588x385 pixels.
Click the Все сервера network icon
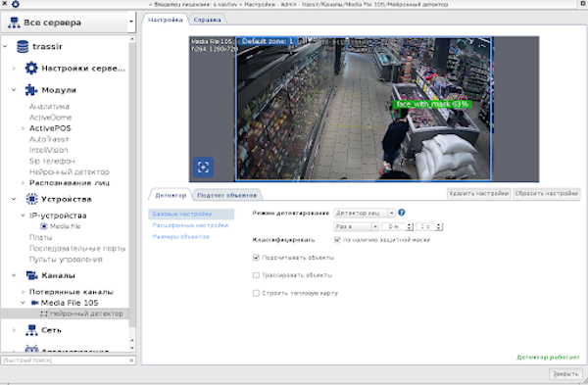point(14,23)
